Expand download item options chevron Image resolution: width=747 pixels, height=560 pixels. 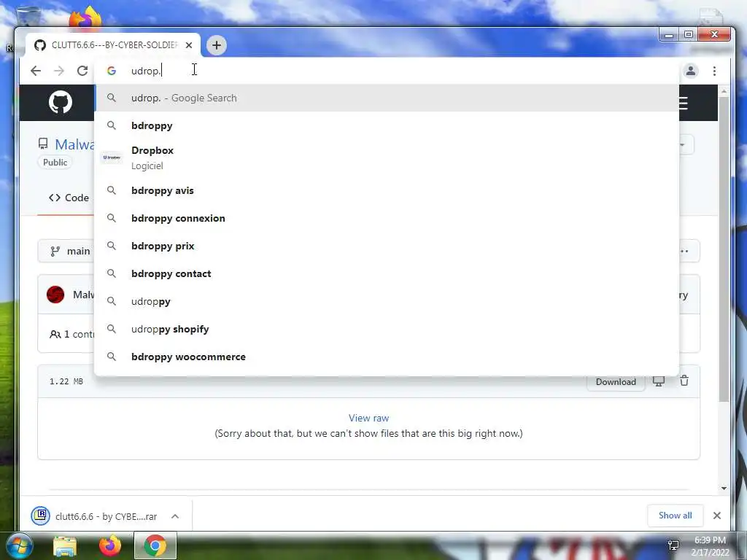click(x=175, y=516)
